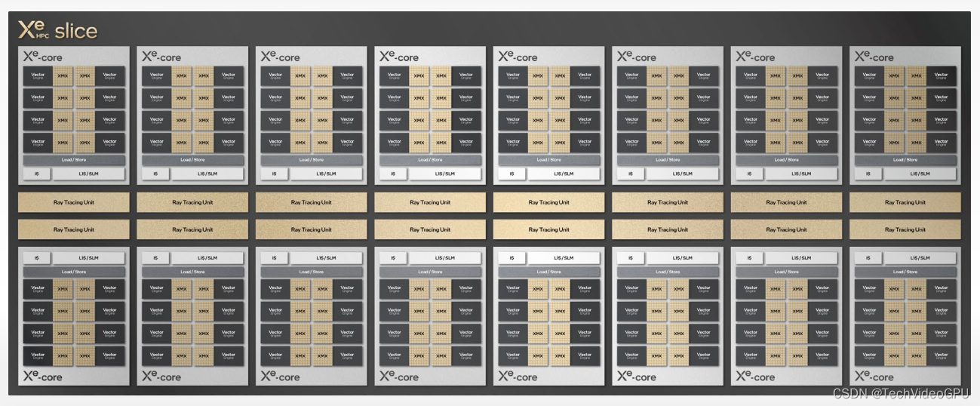
Task: Click L1$/SLM block in third top-row Xe-core
Action: coord(326,174)
